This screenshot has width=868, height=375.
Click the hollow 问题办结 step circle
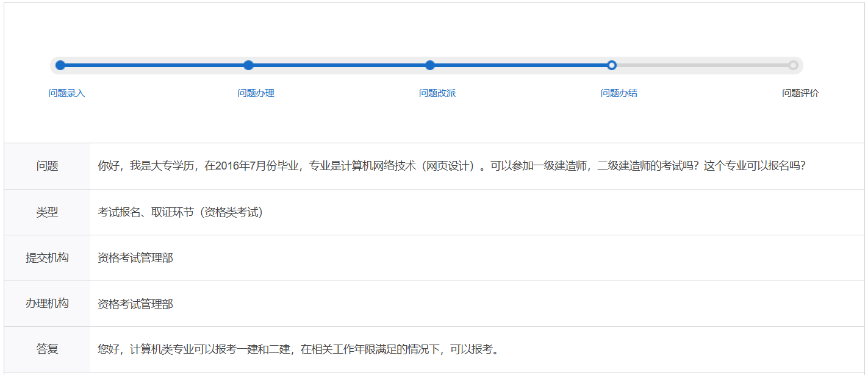[x=612, y=65]
